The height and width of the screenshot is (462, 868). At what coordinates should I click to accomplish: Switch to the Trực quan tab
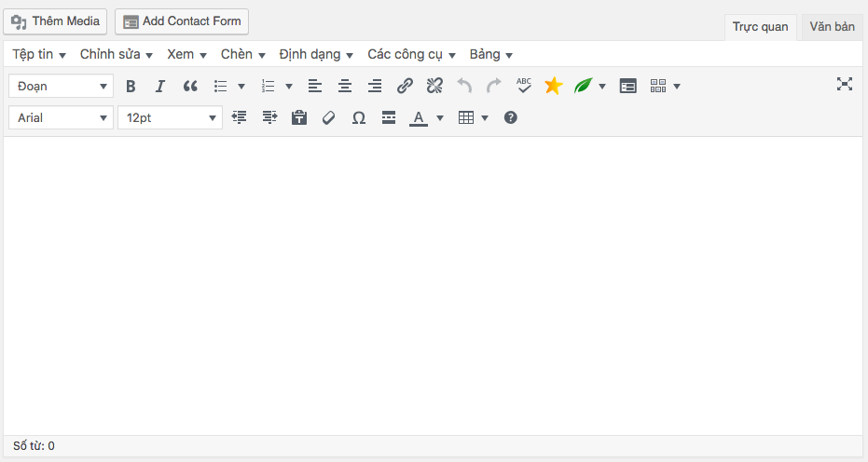[x=760, y=27]
